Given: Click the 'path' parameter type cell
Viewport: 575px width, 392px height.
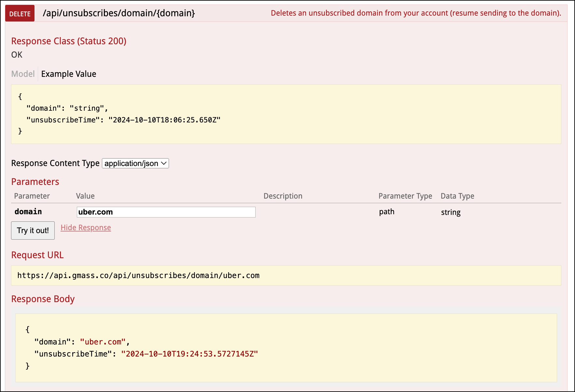Looking at the screenshot, I should pos(387,212).
